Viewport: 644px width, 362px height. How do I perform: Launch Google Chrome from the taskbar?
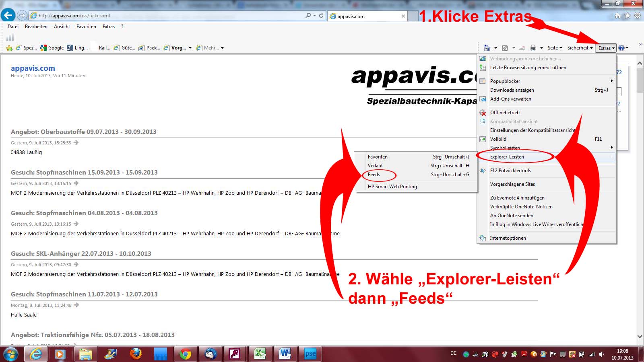186,354
